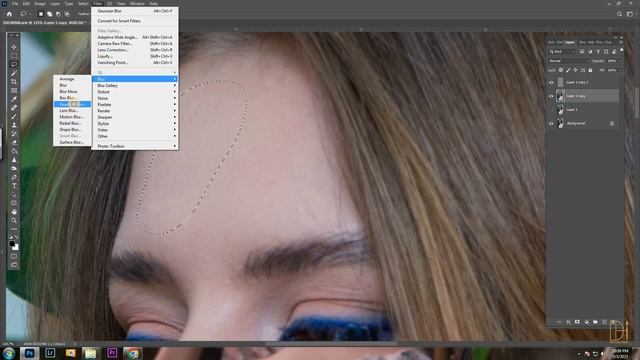The image size is (640, 360).
Task: Expand the Sharpen submenu
Action: [135, 117]
